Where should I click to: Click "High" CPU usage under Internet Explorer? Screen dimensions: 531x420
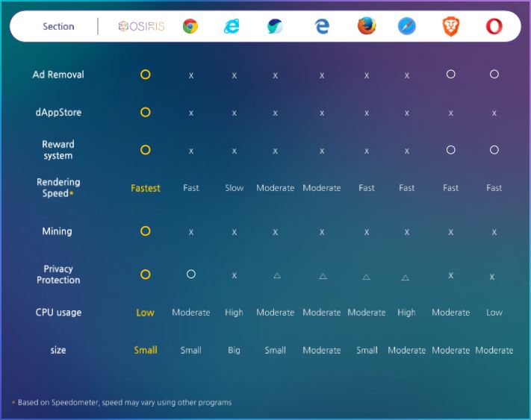point(234,313)
